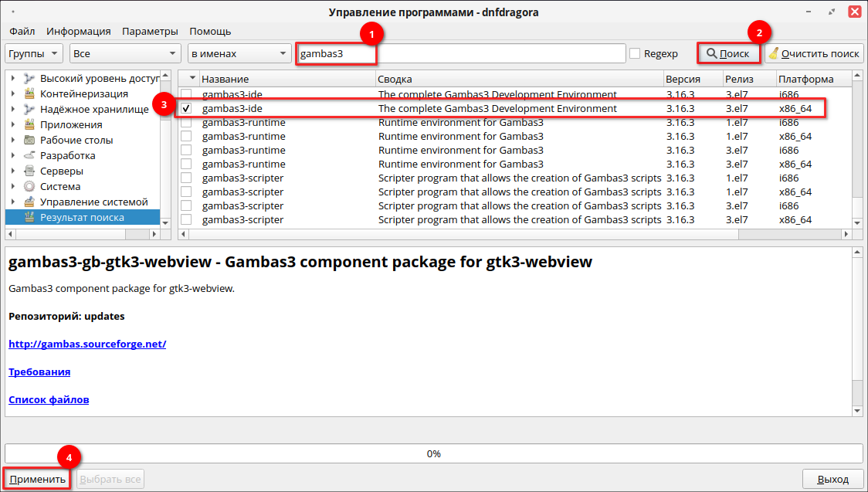Uncheck the gambas3-ide x86_64 3.el7 package
The image size is (868, 492).
coord(186,109)
